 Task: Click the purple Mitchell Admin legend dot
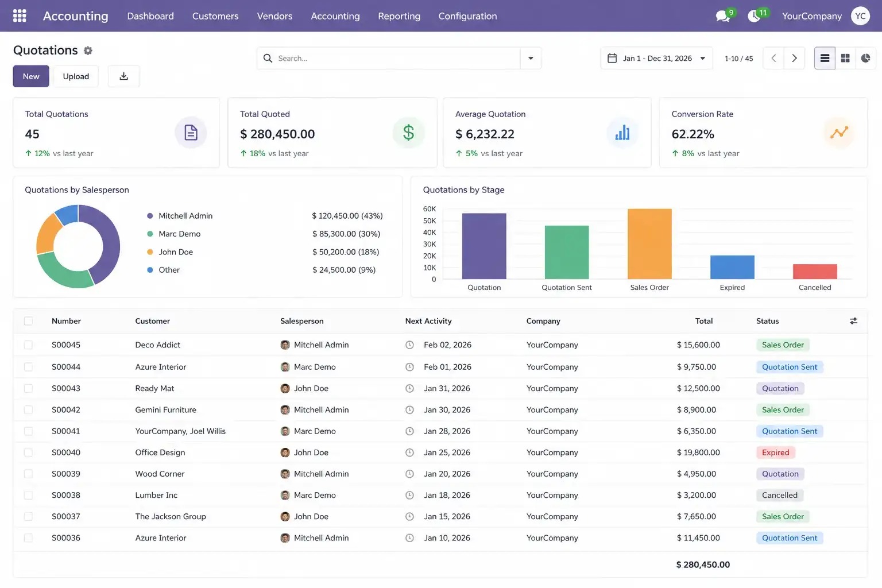pos(150,216)
